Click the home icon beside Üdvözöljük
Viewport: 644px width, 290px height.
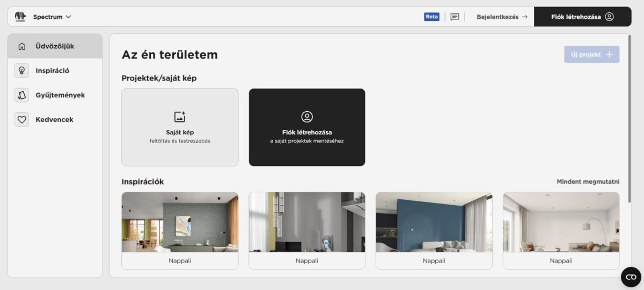(22, 46)
